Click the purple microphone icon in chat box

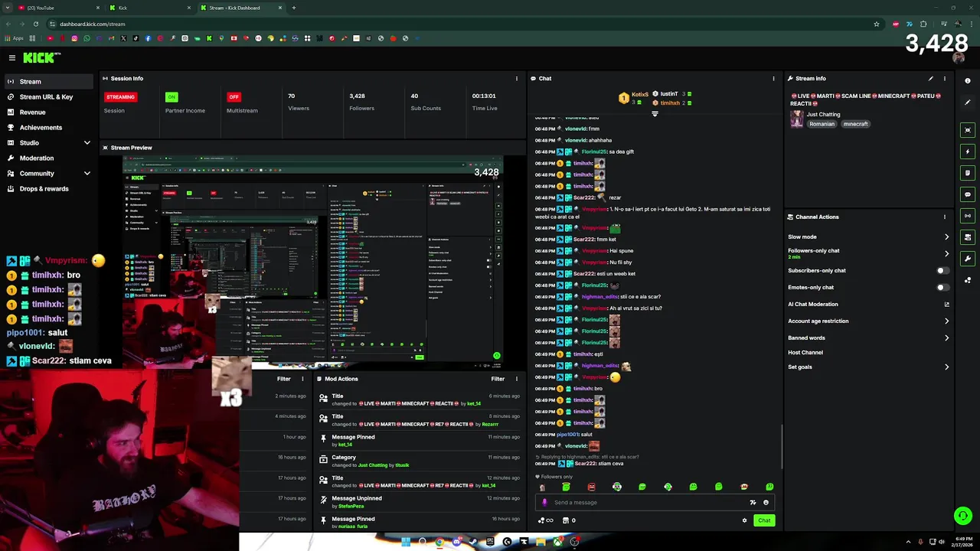pos(544,503)
